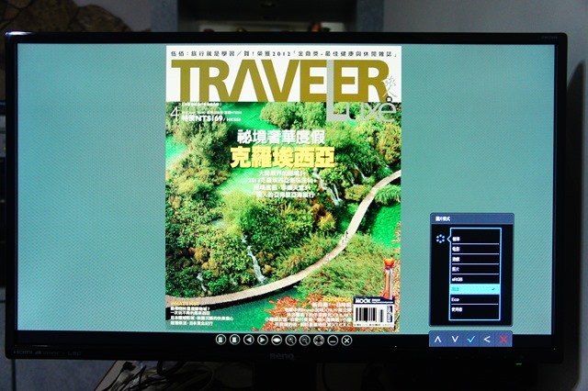Click the dotted circle picture mode icon
Viewport: 588px width, 391px height.
click(441, 239)
